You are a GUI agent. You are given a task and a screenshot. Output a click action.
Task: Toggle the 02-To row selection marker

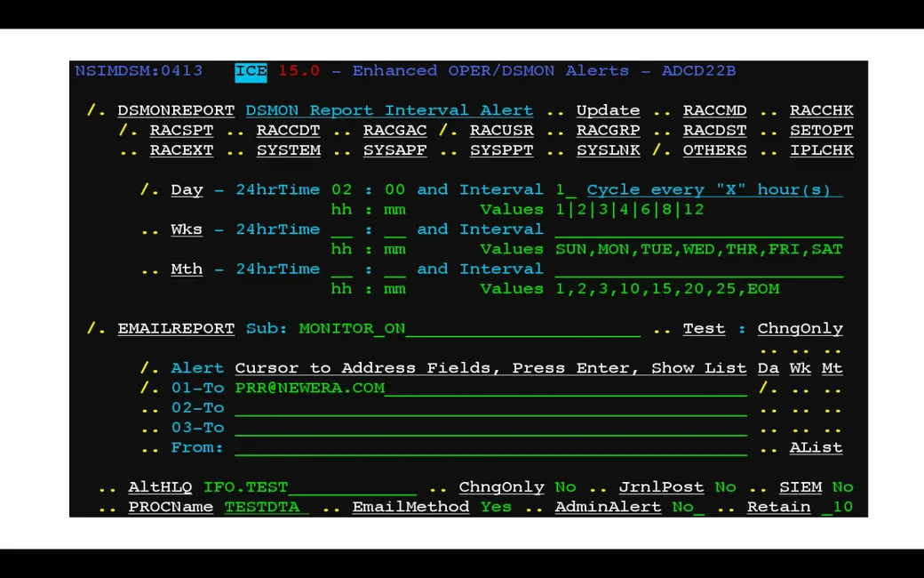click(149, 409)
